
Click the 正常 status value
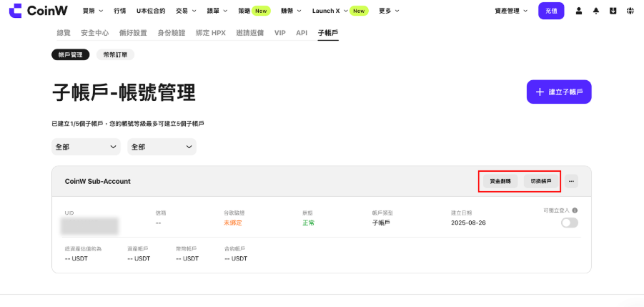pyautogui.click(x=309, y=223)
